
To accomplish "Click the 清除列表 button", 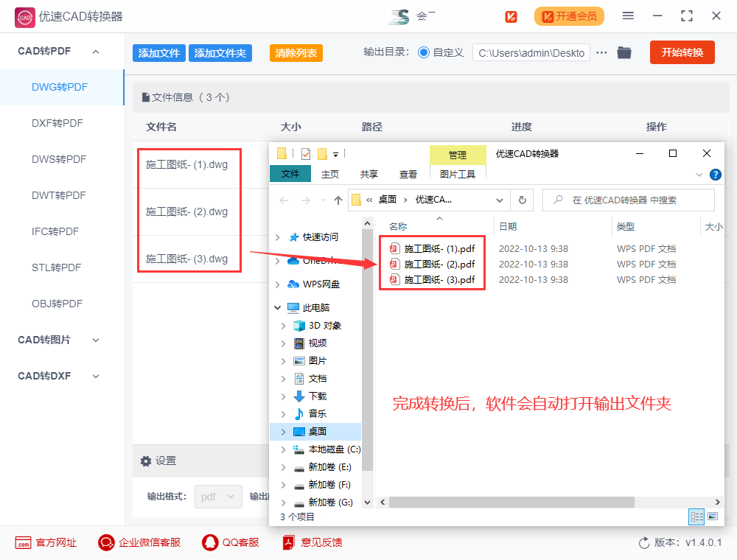I will (296, 53).
